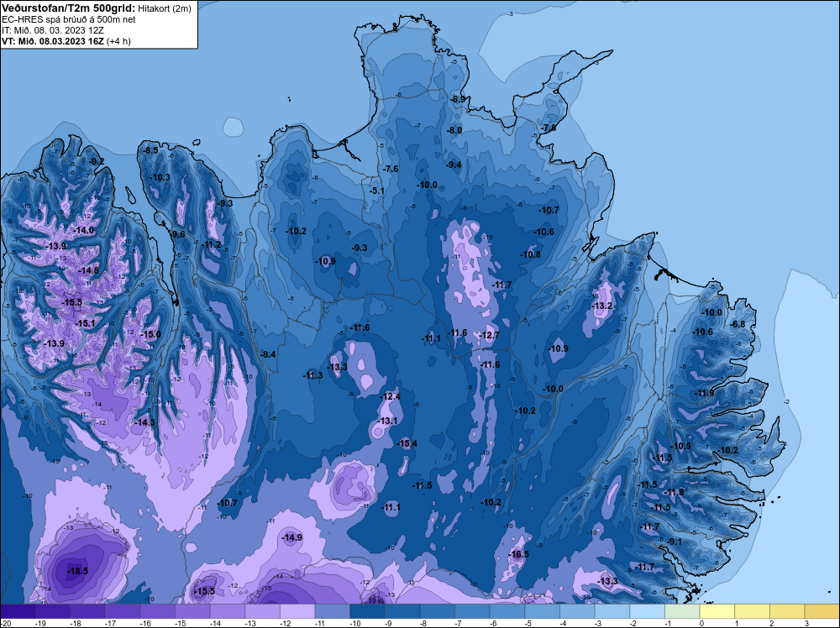Click the -18.5 temperature value on the map

[77, 571]
